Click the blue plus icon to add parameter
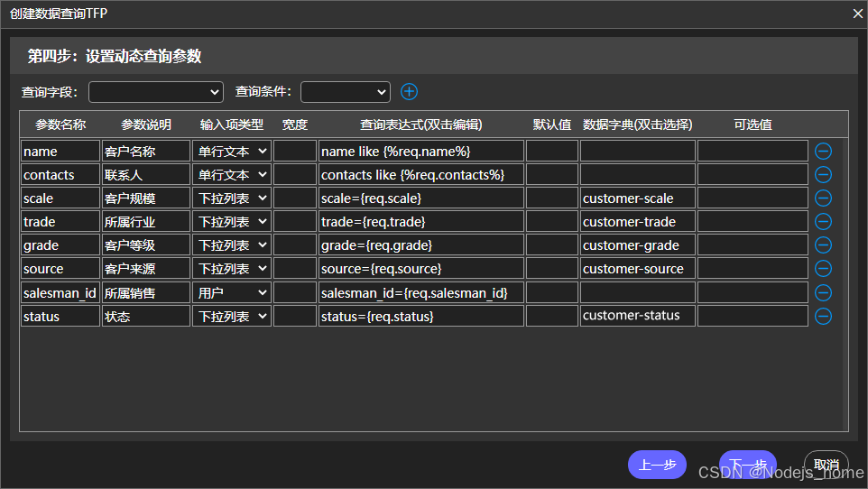This screenshot has width=868, height=489. point(409,91)
